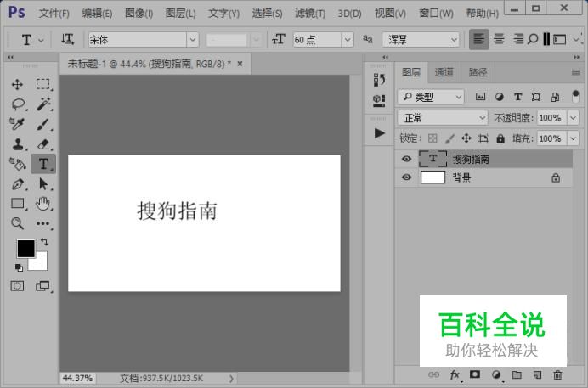588x388 pixels.
Task: Hide the 背景 layer
Action: tap(406, 177)
